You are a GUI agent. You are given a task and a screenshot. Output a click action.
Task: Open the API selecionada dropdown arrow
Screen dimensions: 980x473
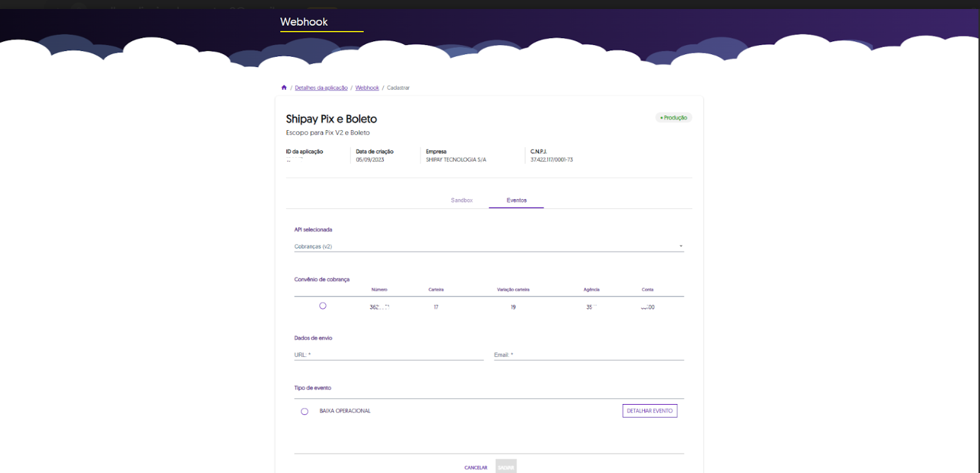point(681,246)
